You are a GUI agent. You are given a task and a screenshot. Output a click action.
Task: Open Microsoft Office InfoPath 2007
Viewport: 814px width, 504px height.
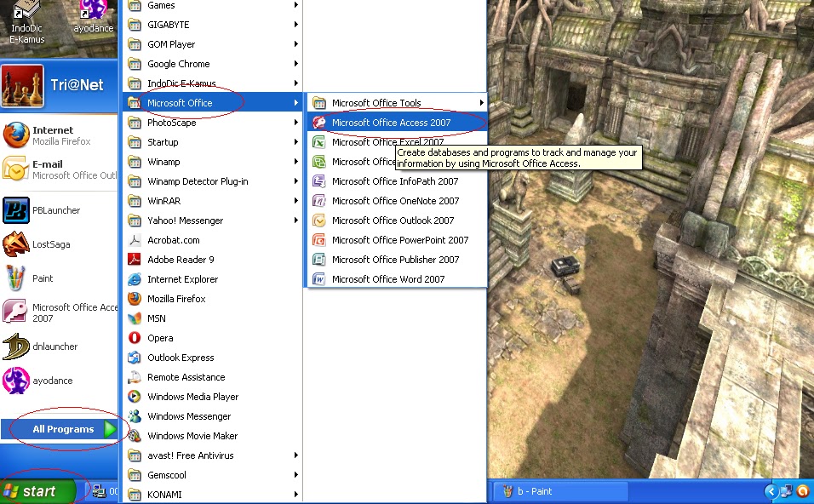click(x=397, y=181)
